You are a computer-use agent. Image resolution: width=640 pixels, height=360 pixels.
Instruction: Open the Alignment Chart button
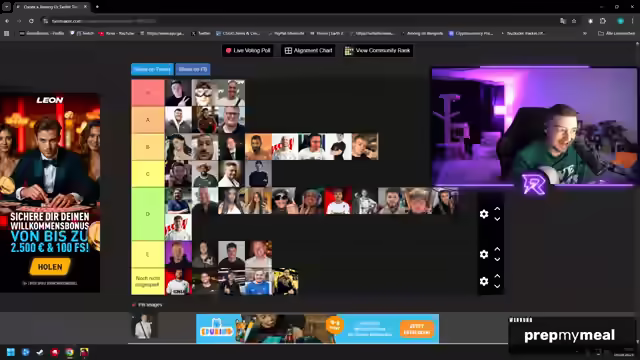(x=309, y=51)
